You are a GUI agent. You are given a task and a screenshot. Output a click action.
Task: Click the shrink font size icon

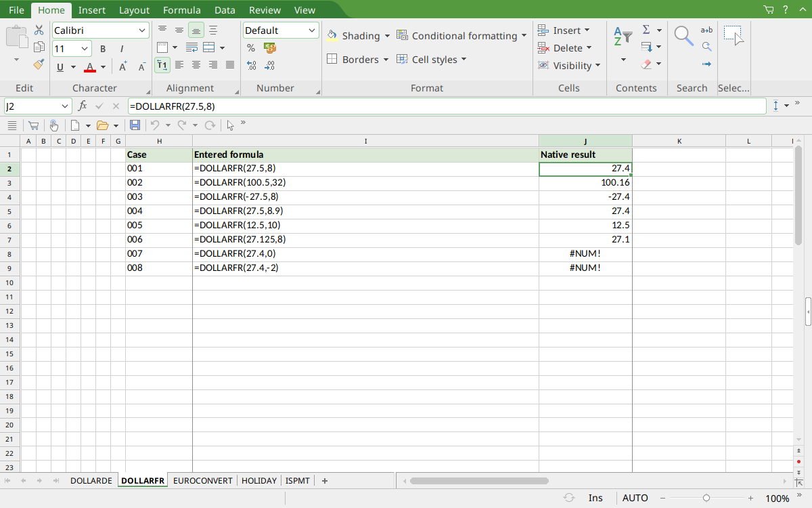click(141, 66)
